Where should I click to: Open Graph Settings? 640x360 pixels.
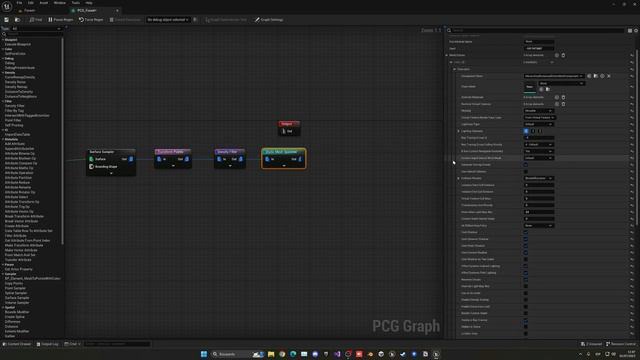(269, 20)
